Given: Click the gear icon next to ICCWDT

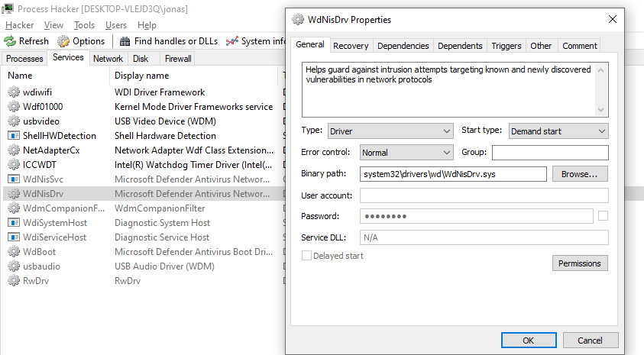Looking at the screenshot, I should click(14, 165).
